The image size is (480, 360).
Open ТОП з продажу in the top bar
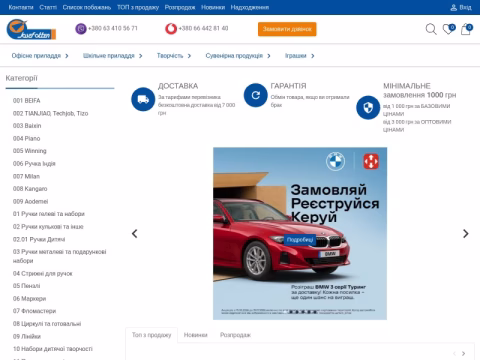pos(138,7)
